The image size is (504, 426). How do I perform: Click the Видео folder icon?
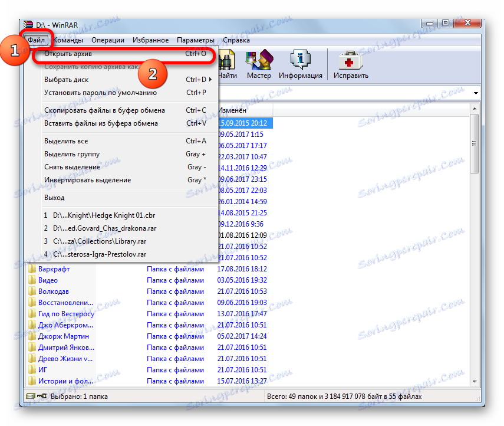click(32, 280)
